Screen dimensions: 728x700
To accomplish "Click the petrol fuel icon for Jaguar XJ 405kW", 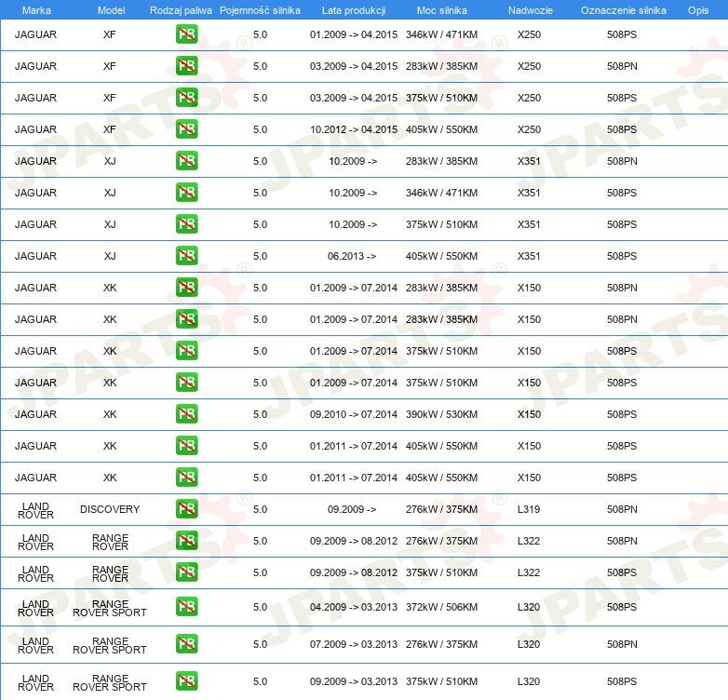I will point(186,255).
